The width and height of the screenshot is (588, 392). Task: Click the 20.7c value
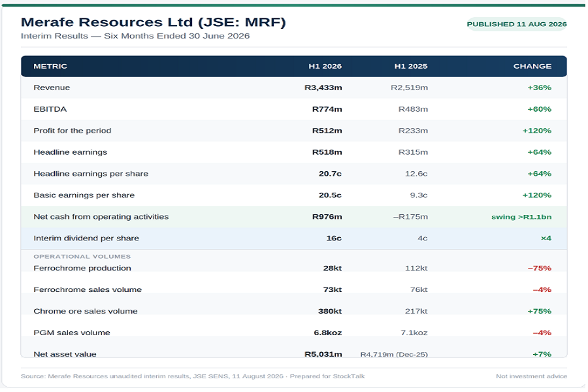click(x=331, y=174)
